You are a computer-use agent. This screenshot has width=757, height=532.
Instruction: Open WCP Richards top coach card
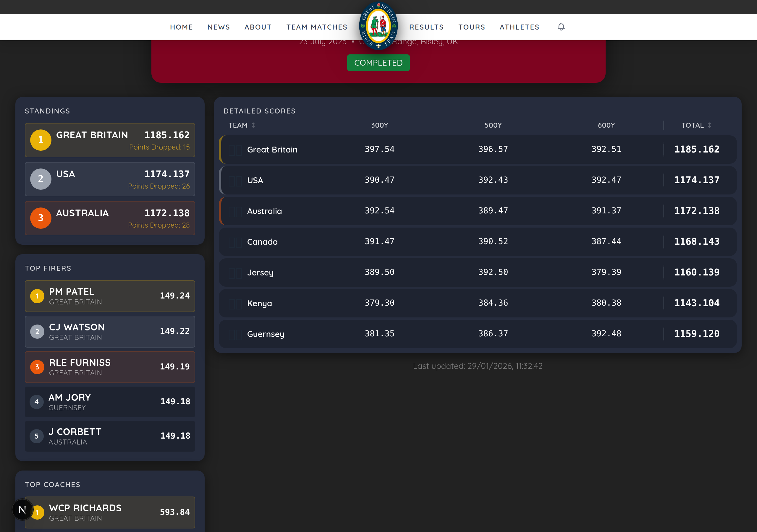click(x=110, y=512)
